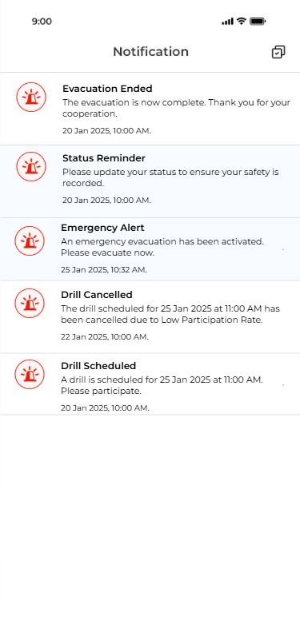Open the Drill Scheduled notification title

[98, 366]
